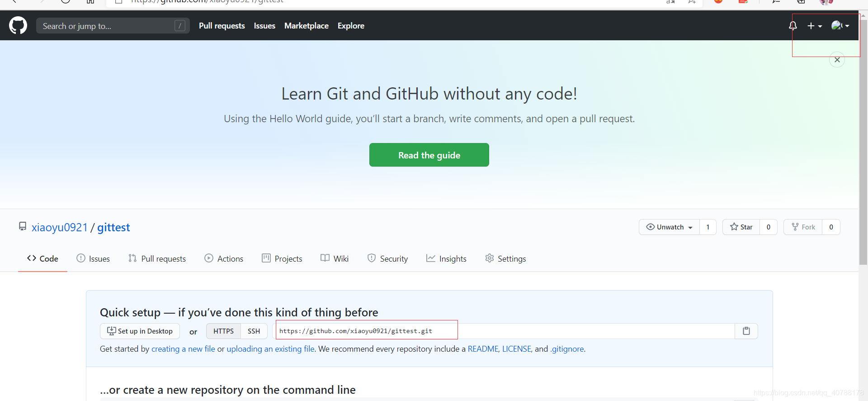Click the GitHub Octocat logo
The image size is (868, 401).
pos(18,26)
